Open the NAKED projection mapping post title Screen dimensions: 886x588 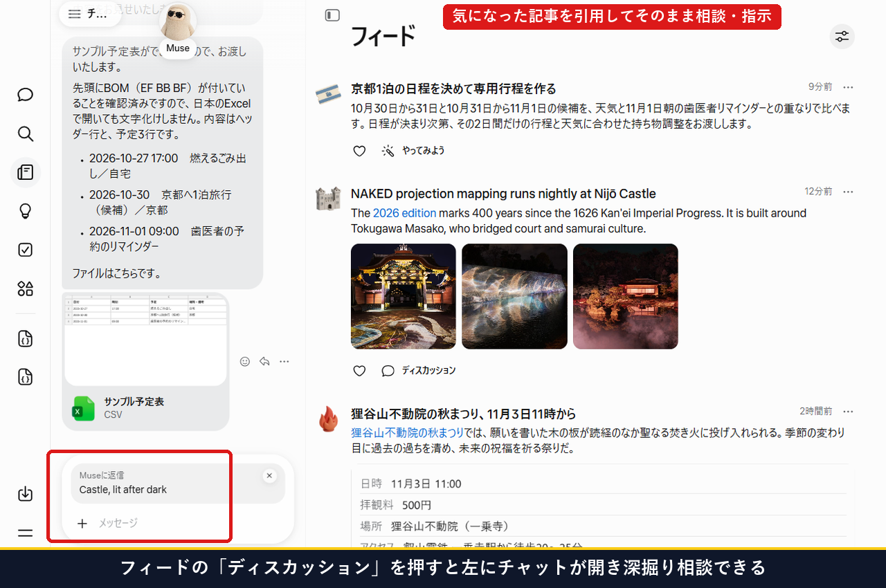coord(503,194)
